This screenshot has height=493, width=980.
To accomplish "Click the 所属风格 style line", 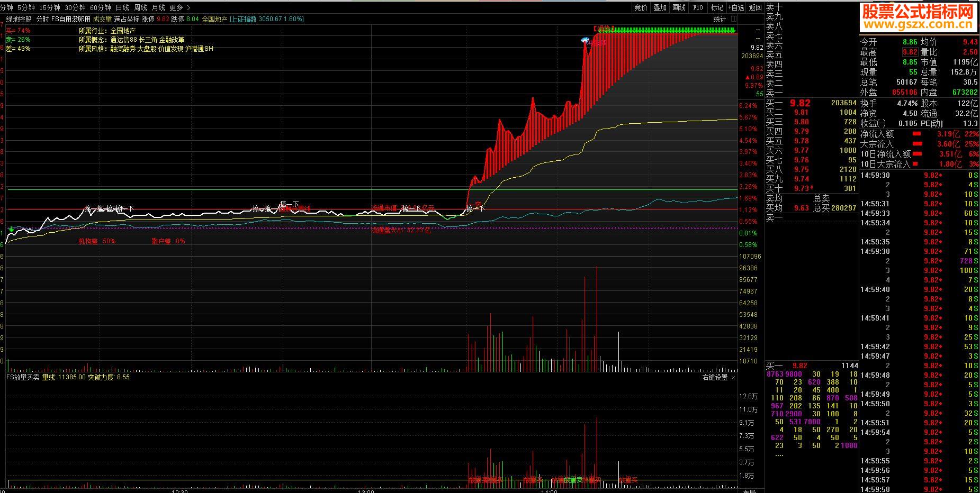I will 146,49.
